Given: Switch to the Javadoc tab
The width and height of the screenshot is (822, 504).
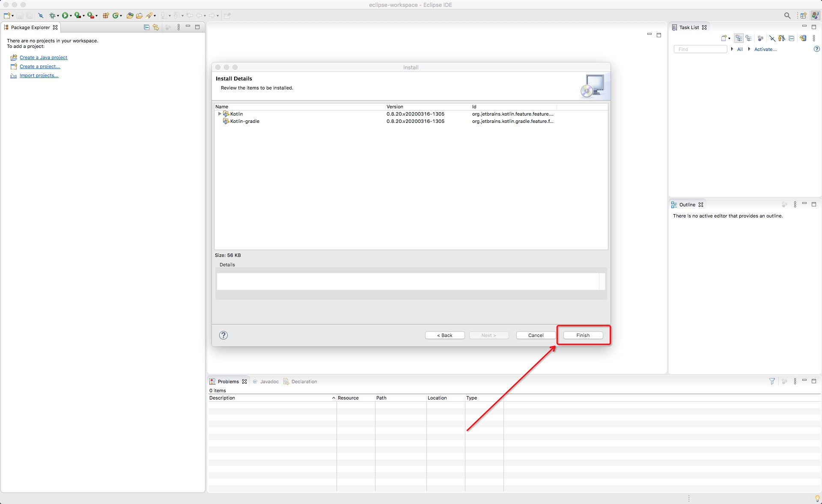Looking at the screenshot, I should 266,382.
